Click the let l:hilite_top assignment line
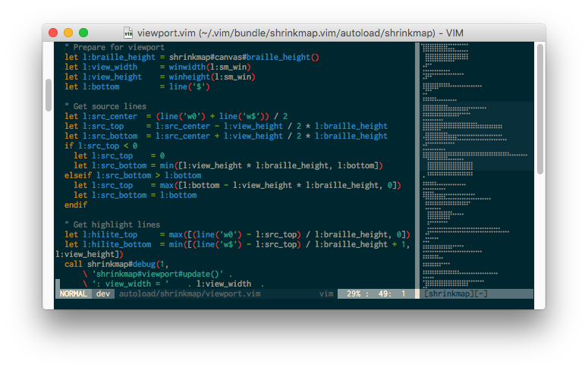The width and height of the screenshot is (588, 370). click(x=237, y=235)
